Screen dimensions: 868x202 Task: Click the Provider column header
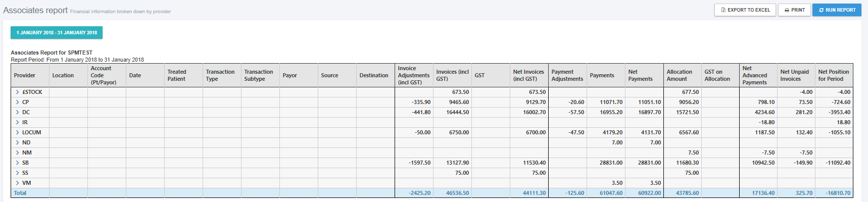pyautogui.click(x=25, y=76)
